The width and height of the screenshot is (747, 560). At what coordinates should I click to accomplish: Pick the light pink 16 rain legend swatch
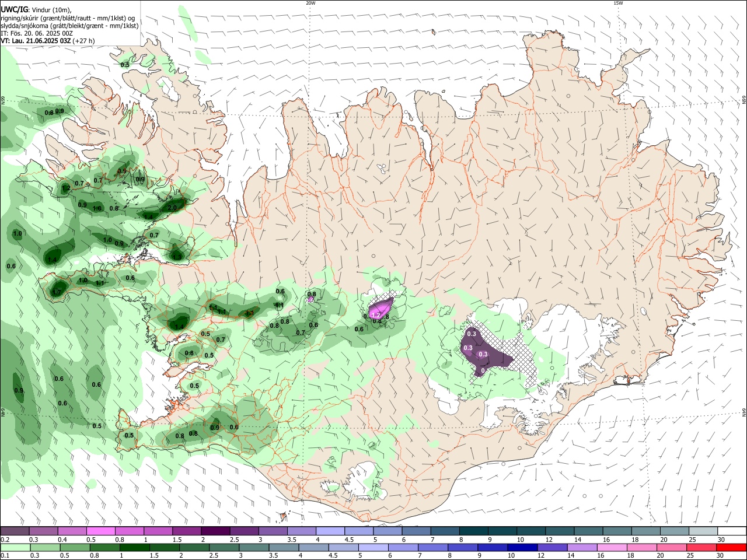(612, 547)
